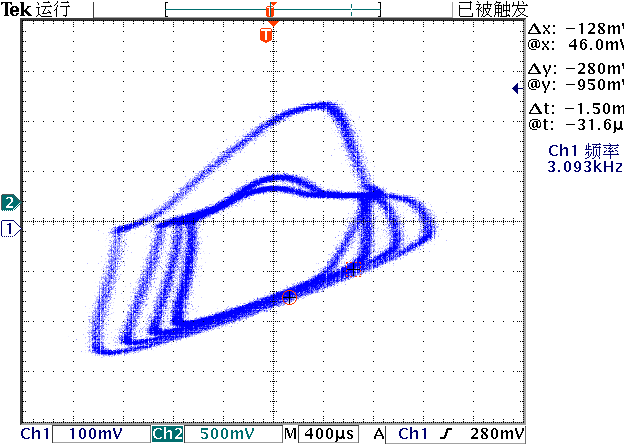Image resolution: width=624 pixels, height=444 pixels.
Task: Click the record length bar at top
Action: pos(273,10)
